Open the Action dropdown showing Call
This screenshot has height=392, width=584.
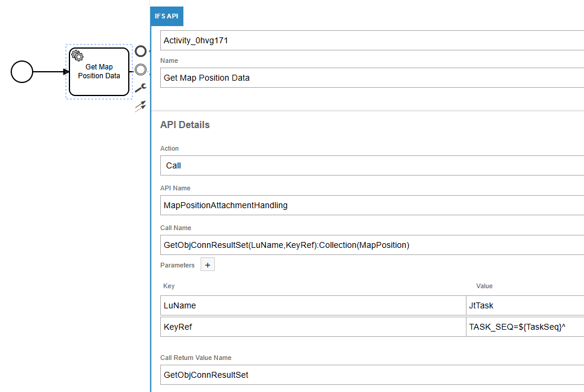click(372, 165)
